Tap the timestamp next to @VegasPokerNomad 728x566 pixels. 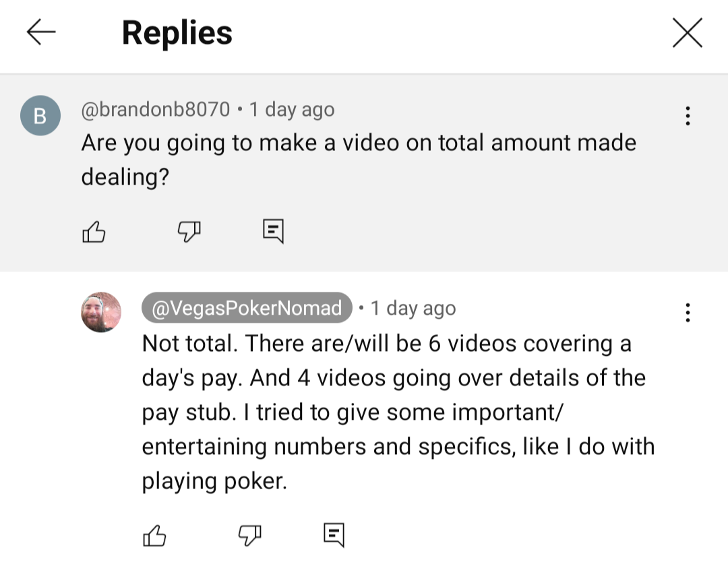tap(413, 308)
